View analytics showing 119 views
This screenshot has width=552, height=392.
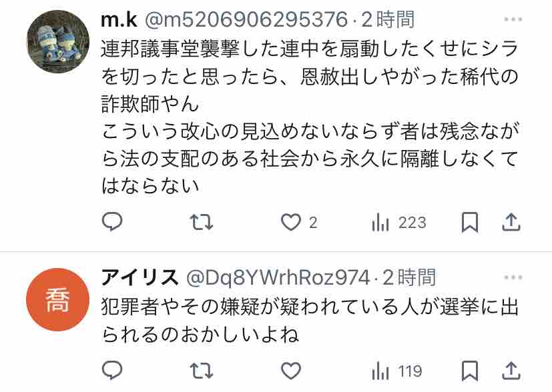pos(396,371)
